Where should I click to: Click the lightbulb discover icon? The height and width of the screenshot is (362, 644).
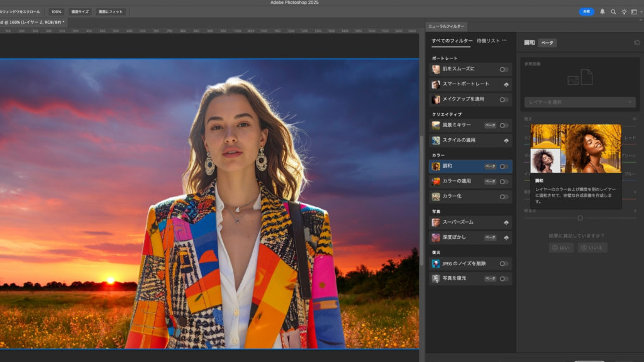tap(624, 11)
